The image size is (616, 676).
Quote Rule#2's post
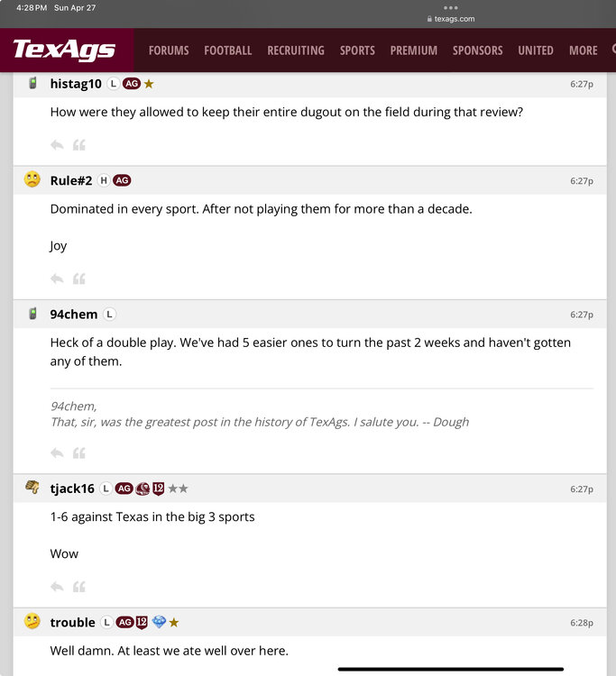coord(78,279)
